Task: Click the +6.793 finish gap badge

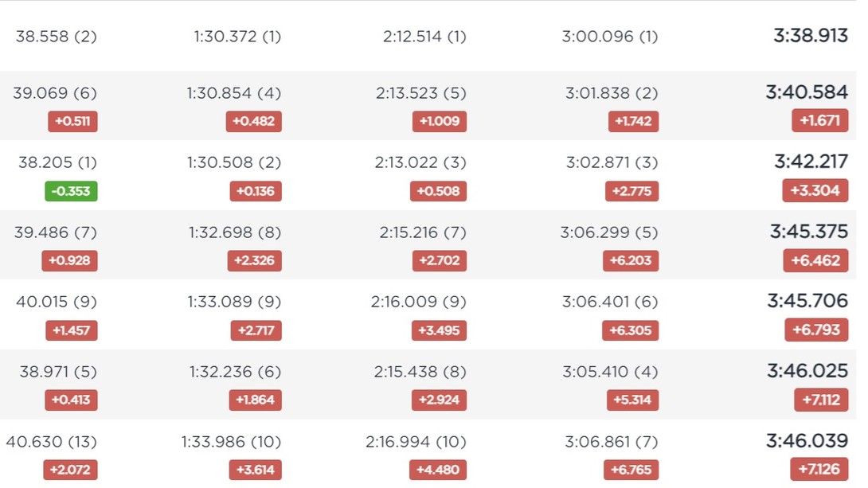Action: tap(816, 330)
